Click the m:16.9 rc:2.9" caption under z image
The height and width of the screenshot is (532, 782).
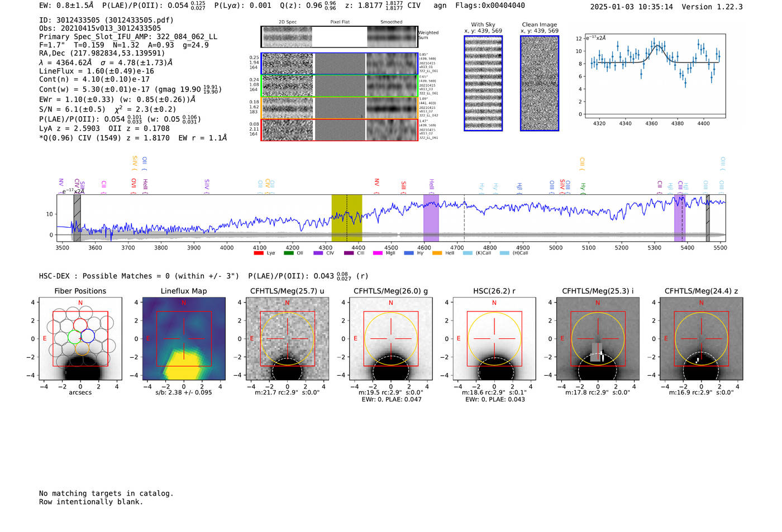pyautogui.click(x=702, y=392)
